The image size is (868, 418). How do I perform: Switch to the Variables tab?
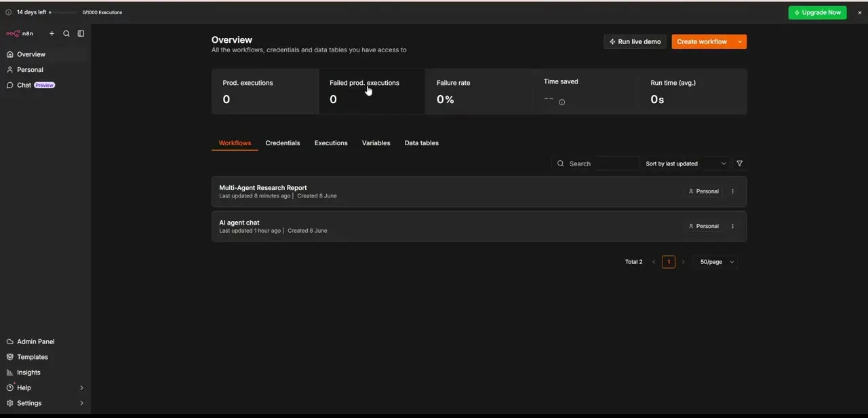tap(376, 143)
